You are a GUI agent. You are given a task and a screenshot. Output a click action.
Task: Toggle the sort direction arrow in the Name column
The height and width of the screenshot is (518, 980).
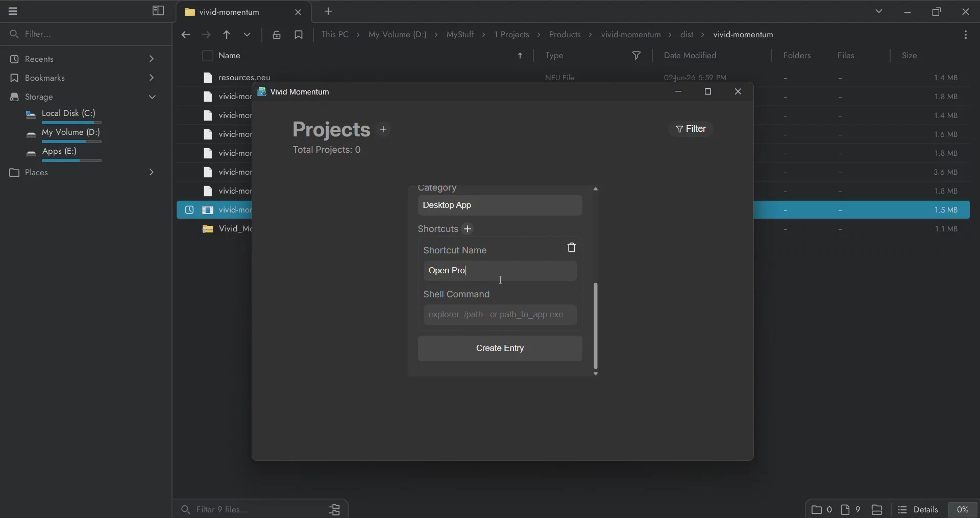[521, 56]
